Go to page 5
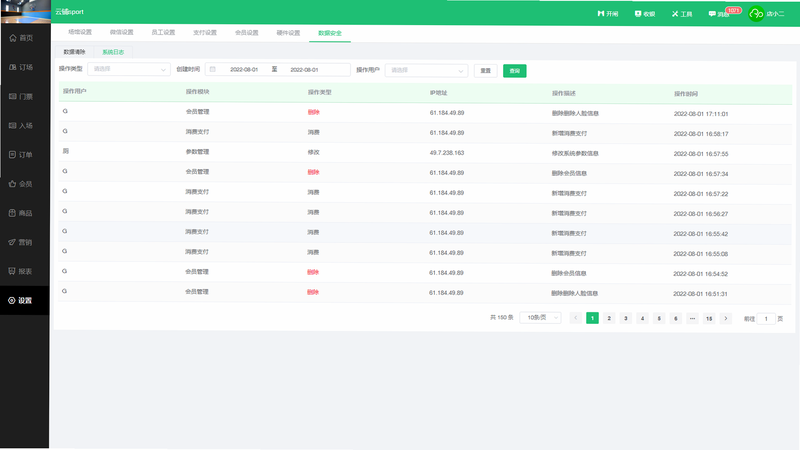The height and width of the screenshot is (450, 800). [x=659, y=318]
